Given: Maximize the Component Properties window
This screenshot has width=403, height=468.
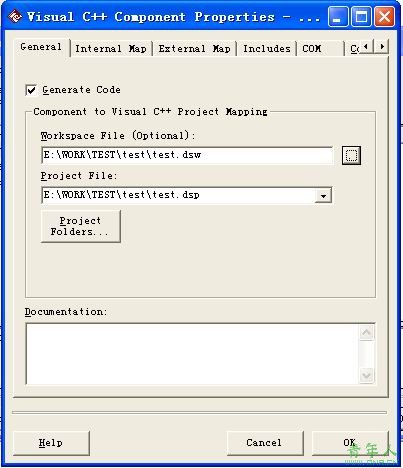Looking at the screenshot, I should (x=361, y=17).
